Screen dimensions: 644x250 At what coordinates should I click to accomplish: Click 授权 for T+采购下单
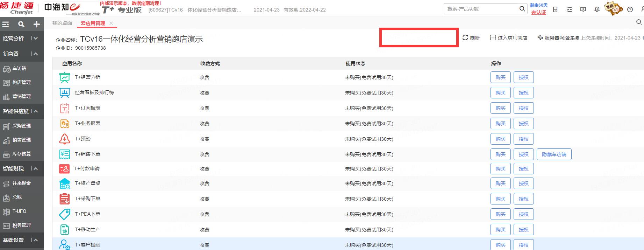coord(524,199)
